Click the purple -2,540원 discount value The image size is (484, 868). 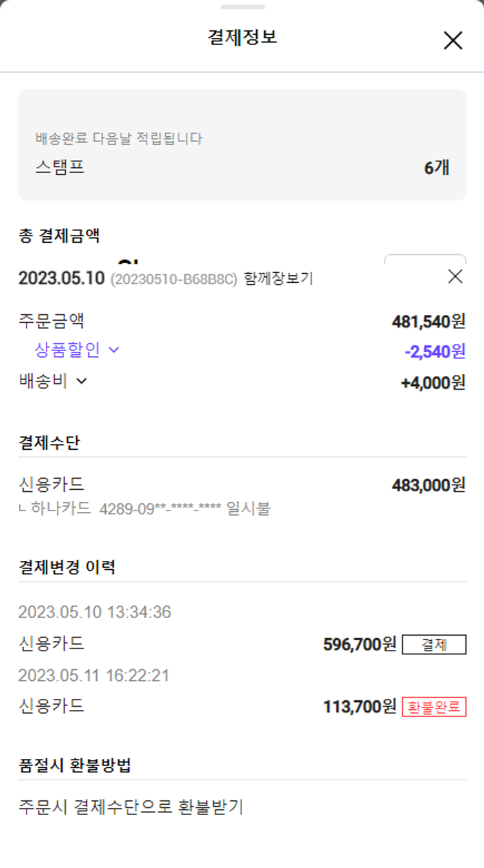[434, 352]
